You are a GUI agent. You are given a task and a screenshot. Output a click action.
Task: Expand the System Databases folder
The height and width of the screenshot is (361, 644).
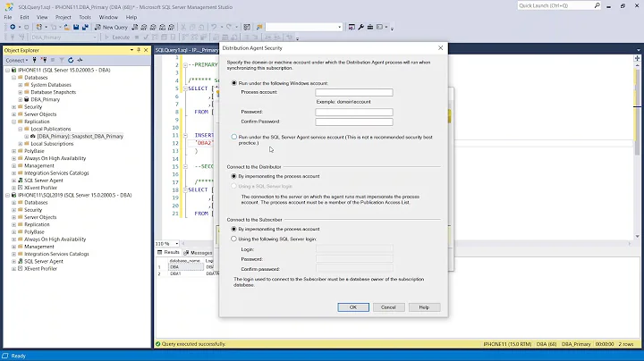tap(21, 85)
